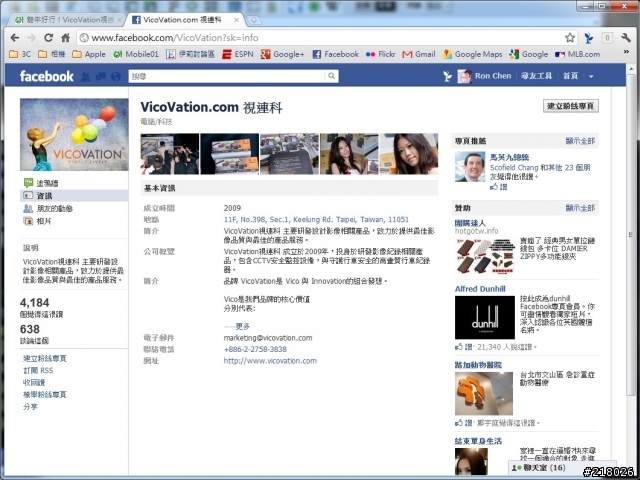Show all sponsored ads link
This screenshot has width=640, height=480.
[580, 208]
